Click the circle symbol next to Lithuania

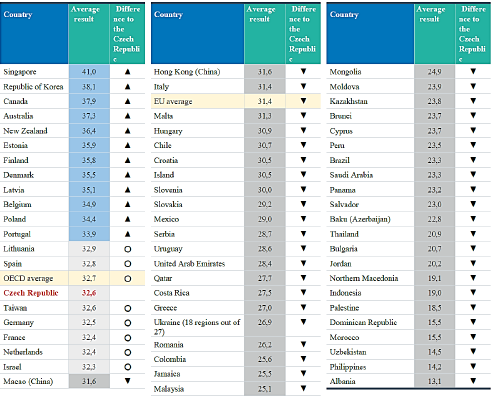click(x=127, y=249)
